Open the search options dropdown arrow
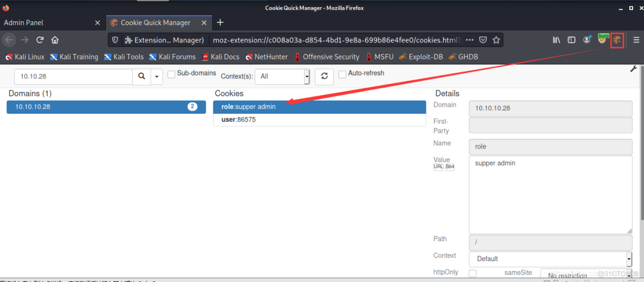Image resolution: width=644 pixels, height=282 pixels. click(157, 76)
